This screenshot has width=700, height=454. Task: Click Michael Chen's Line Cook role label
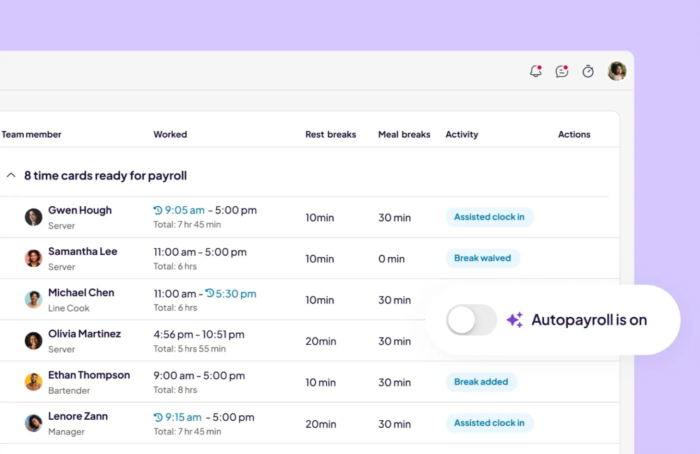click(69, 308)
